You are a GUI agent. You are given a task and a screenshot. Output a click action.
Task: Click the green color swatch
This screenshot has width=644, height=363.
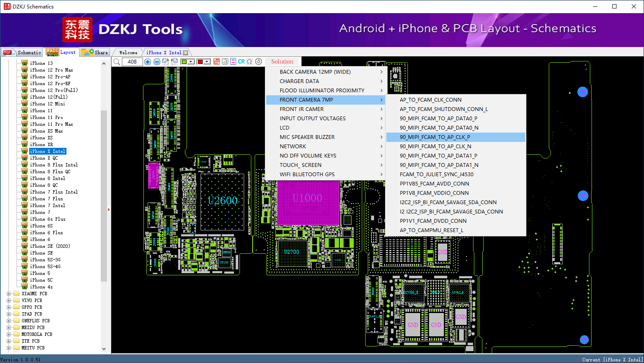184,62
